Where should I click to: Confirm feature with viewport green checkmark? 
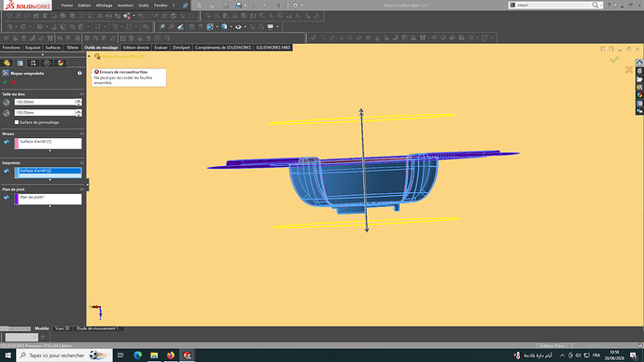coord(614,60)
